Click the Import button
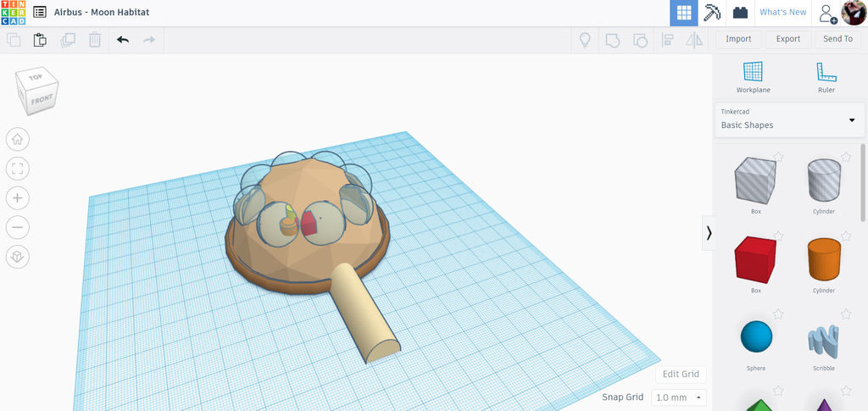The height and width of the screenshot is (411, 868). 738,39
